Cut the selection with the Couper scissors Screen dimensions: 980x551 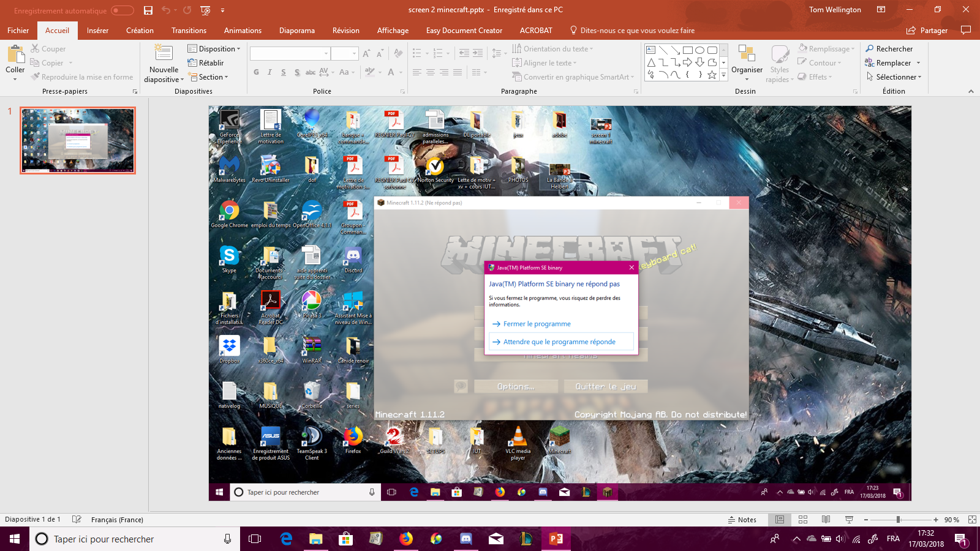[48, 49]
